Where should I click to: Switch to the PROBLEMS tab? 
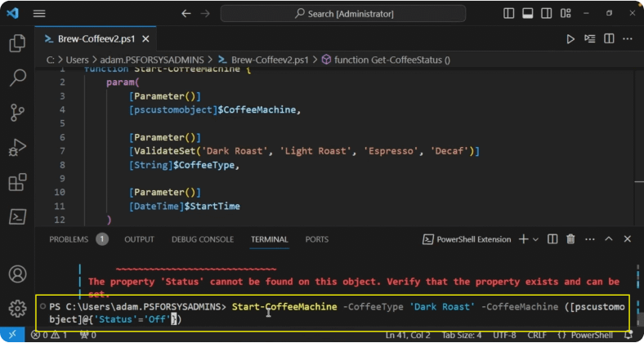69,239
